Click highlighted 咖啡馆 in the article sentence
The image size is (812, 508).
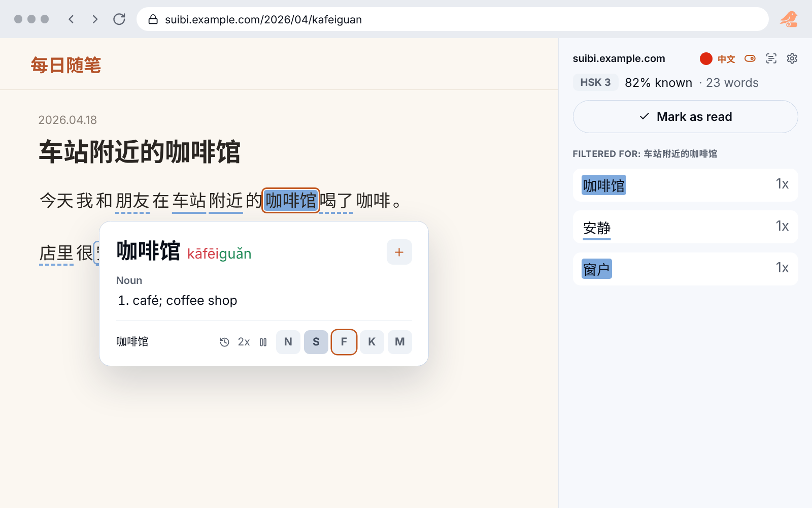click(x=291, y=201)
